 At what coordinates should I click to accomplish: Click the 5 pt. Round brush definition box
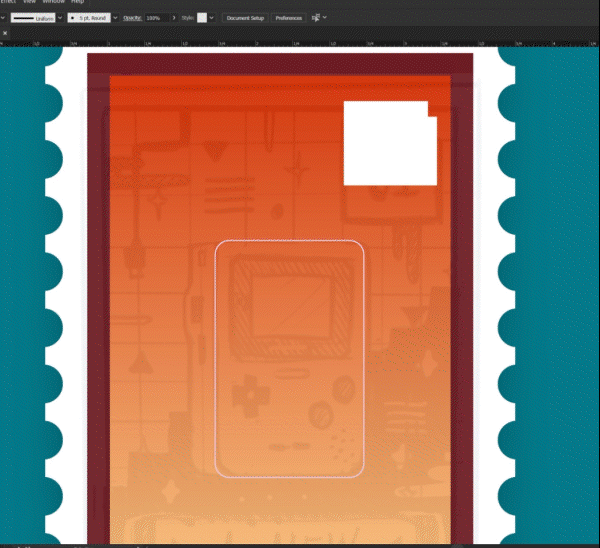coord(89,18)
